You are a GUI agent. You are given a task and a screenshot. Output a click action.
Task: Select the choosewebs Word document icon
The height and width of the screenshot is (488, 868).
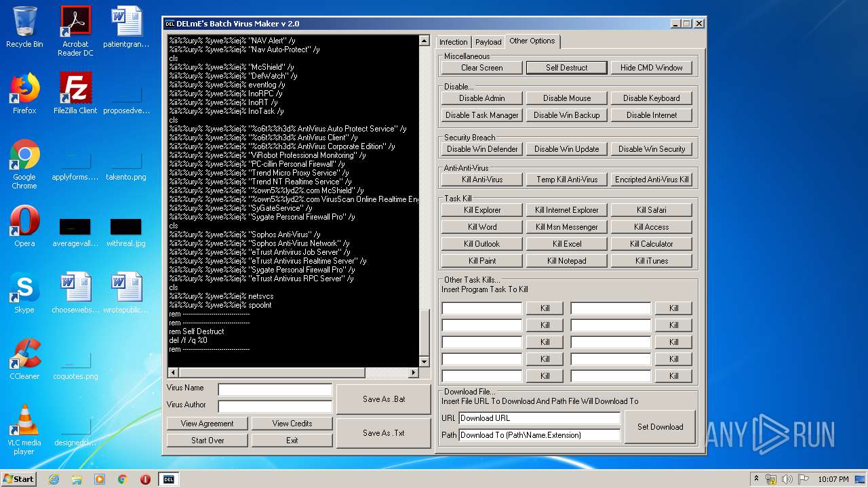tap(75, 293)
